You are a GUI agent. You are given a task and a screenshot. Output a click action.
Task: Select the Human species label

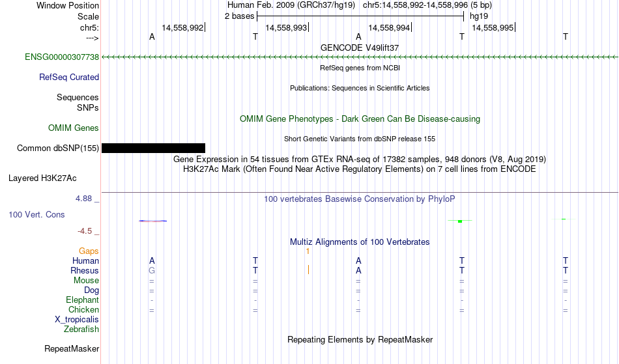click(85, 261)
